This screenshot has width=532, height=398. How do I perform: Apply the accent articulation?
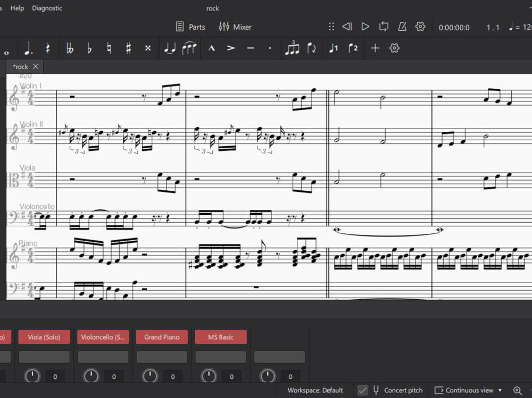(x=231, y=48)
